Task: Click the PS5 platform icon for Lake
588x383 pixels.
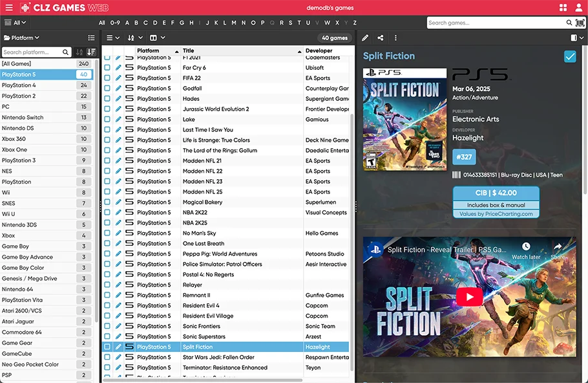Action: (x=129, y=120)
